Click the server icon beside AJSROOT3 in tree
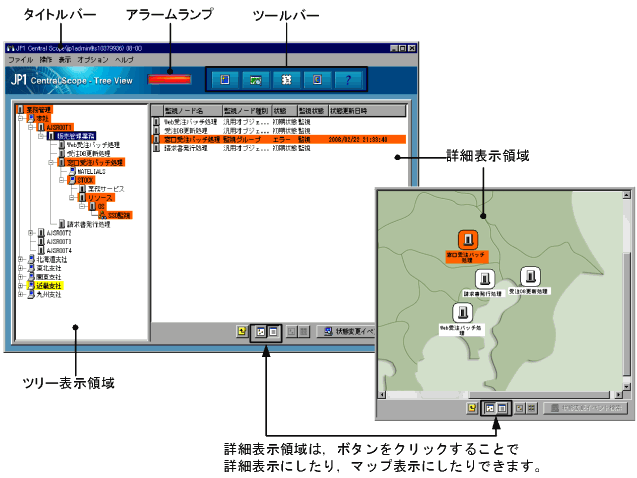The image size is (637, 478). (41, 242)
